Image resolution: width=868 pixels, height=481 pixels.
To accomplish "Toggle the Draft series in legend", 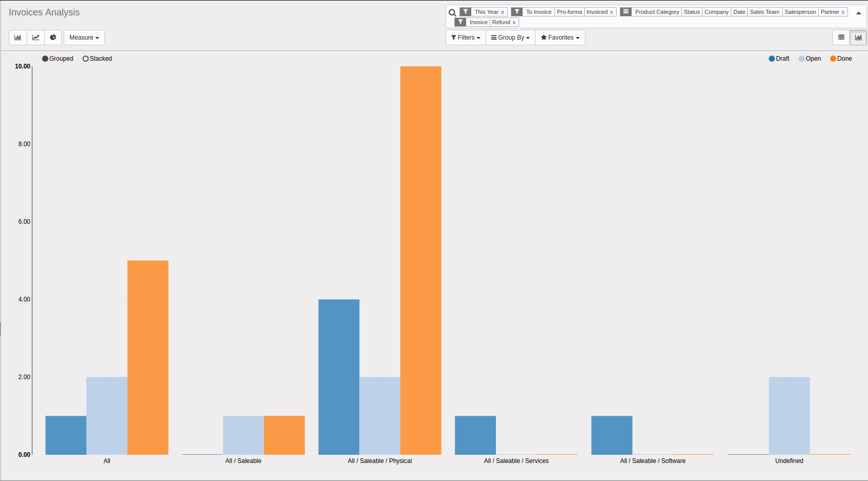I will 779,59.
